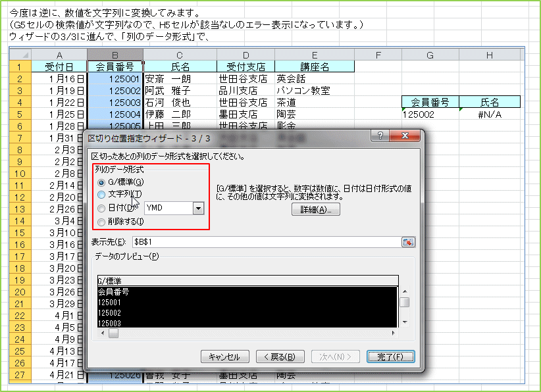Select column G header

click(x=430, y=55)
